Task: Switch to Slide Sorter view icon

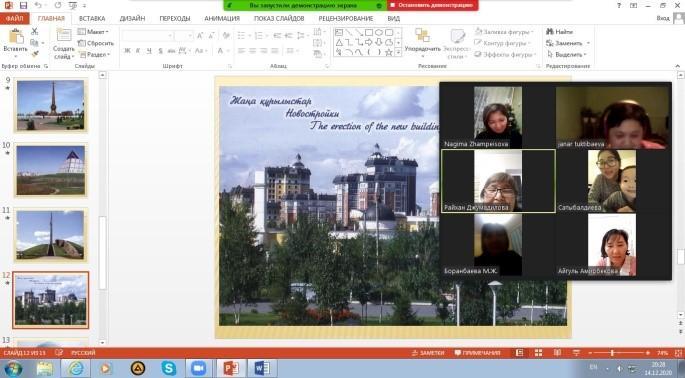Action: tap(538, 353)
